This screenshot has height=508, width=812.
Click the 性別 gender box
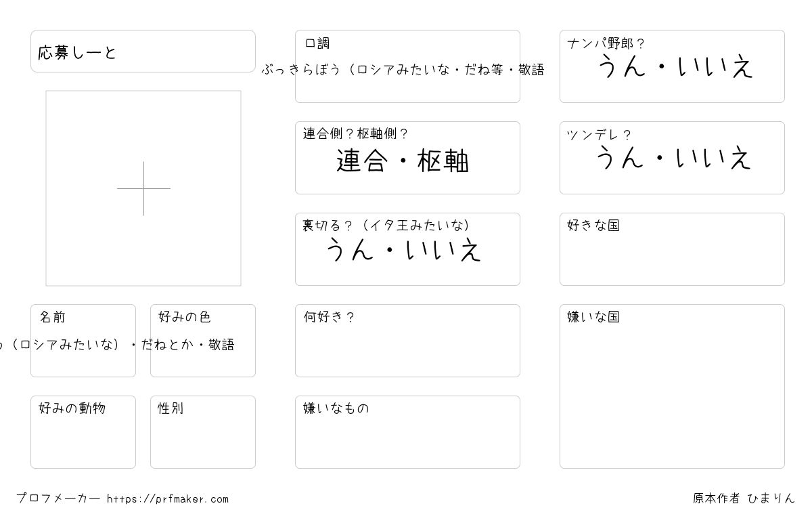coord(203,432)
